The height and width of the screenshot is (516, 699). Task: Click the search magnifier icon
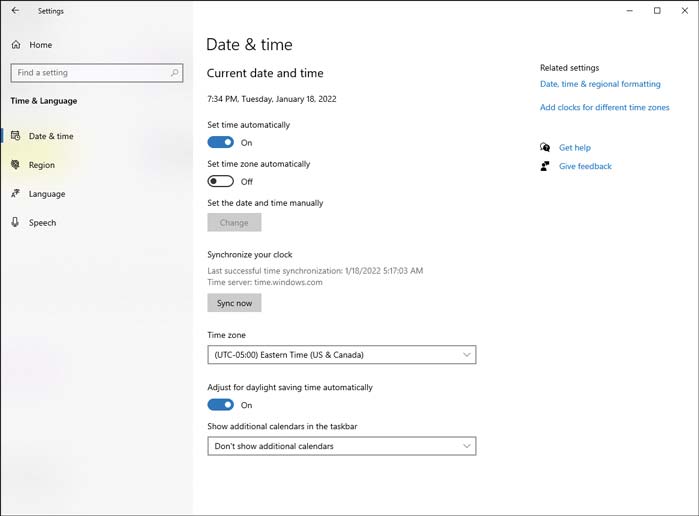[174, 72]
